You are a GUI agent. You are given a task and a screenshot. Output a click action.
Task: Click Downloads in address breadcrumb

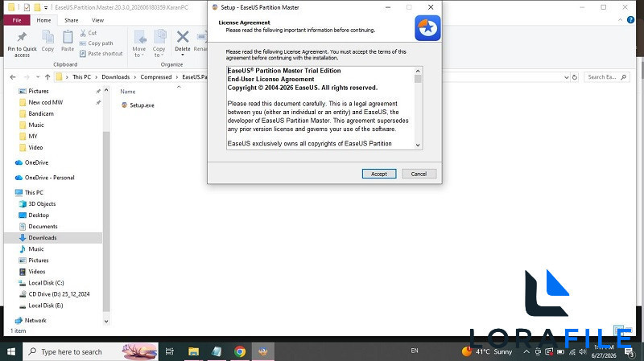click(x=115, y=77)
